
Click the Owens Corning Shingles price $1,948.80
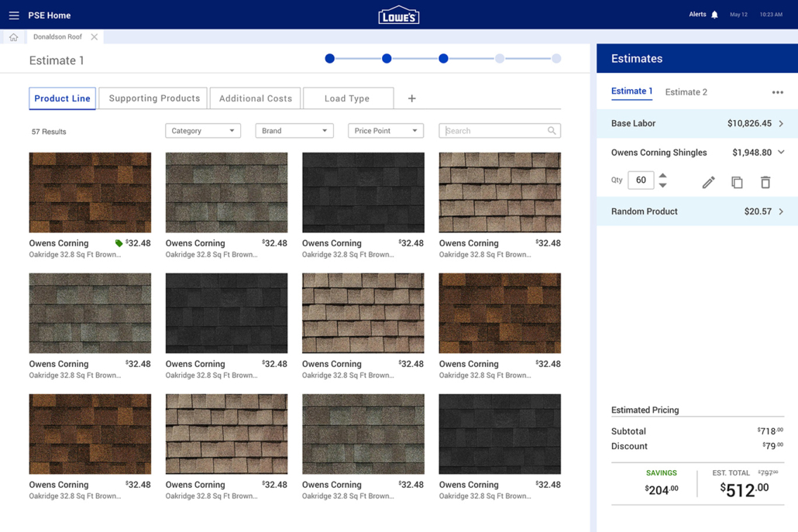tap(752, 153)
